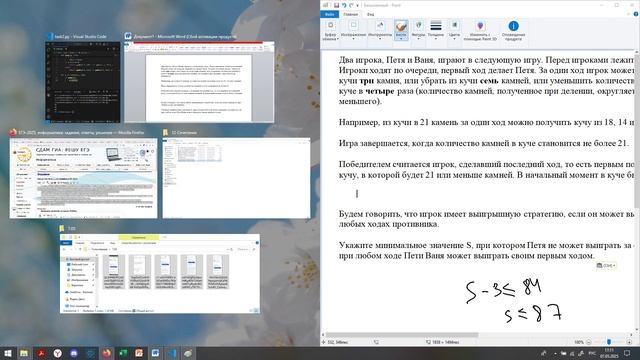
Task: Click the Оповещение продукта info icon in Paint
Action: [513, 26]
